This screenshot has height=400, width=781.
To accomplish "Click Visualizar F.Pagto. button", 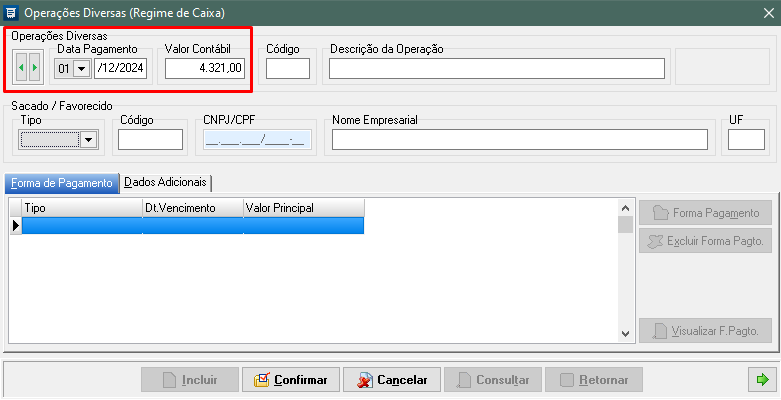I will [x=705, y=331].
